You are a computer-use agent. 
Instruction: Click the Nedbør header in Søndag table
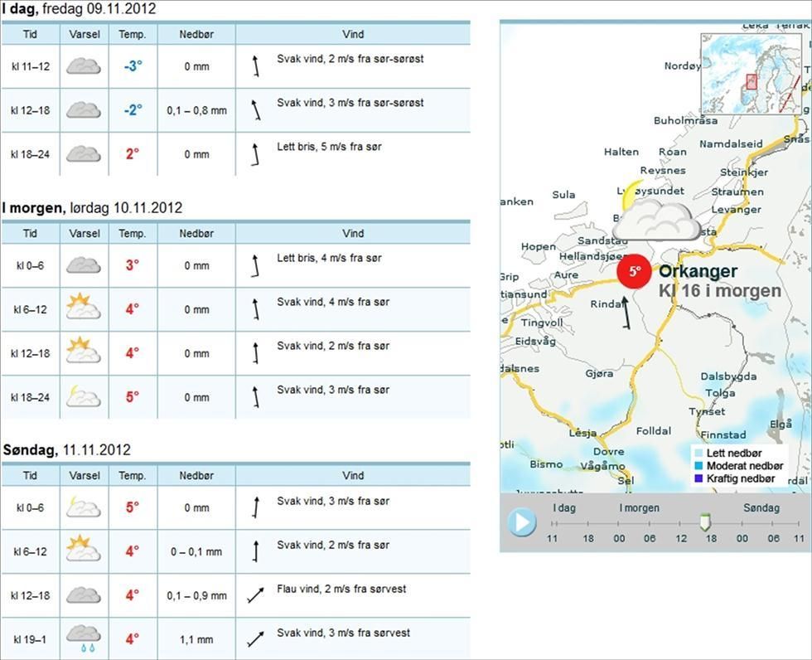click(x=196, y=476)
